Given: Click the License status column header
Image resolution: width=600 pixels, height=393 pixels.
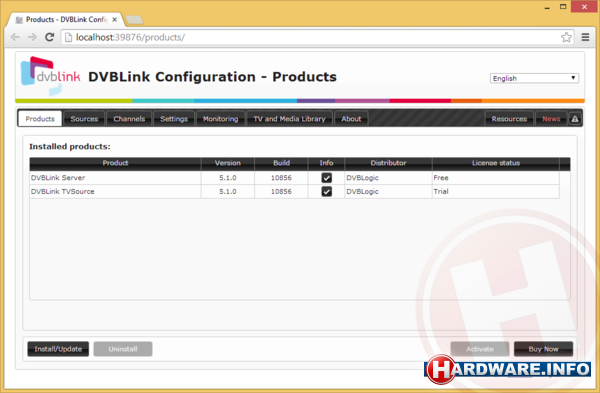Looking at the screenshot, I should (496, 163).
